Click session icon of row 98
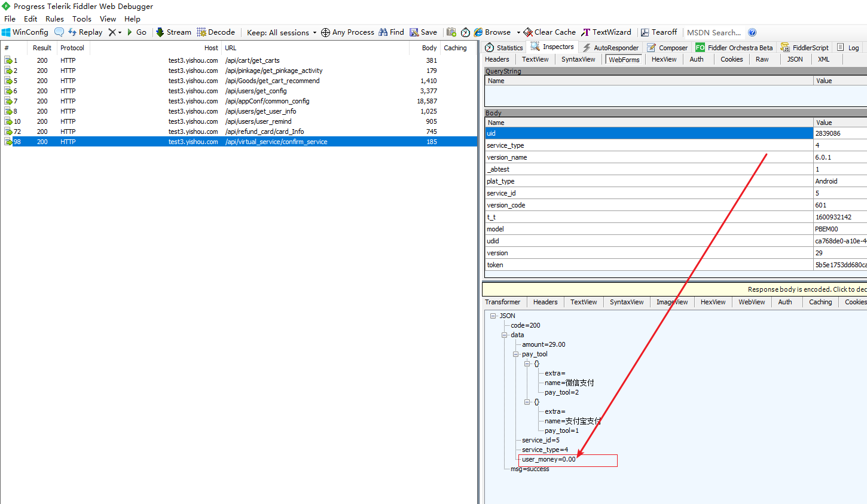 tap(8, 142)
